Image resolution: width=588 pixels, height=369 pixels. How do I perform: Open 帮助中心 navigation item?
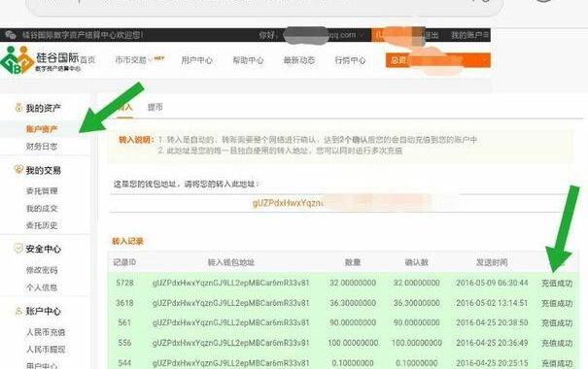248,60
